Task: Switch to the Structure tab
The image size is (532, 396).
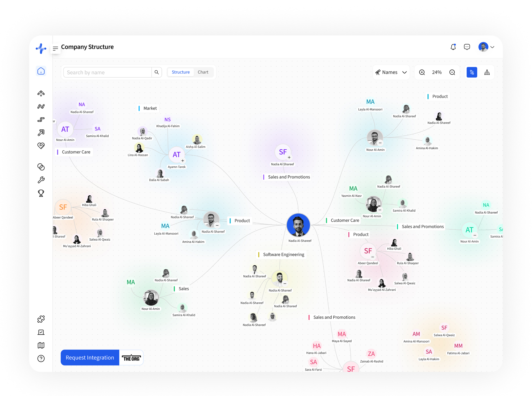Action: pyautogui.click(x=181, y=72)
